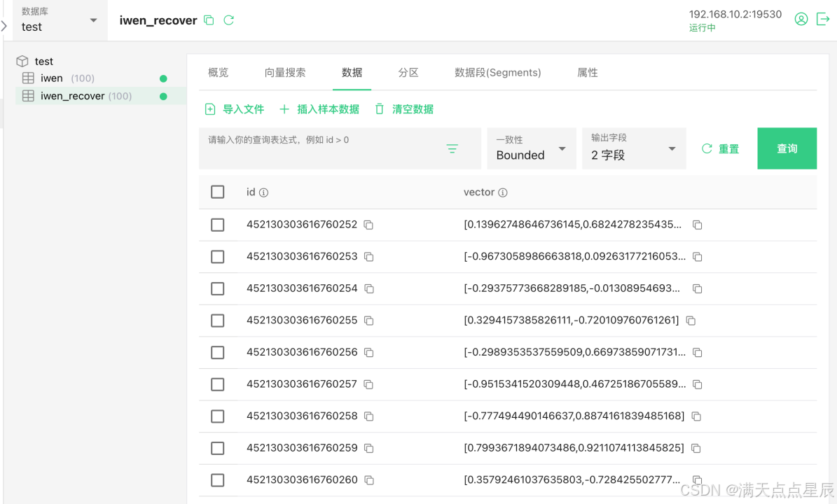Switch to the 分区 tab
This screenshot has height=504, width=837.
[x=408, y=73]
